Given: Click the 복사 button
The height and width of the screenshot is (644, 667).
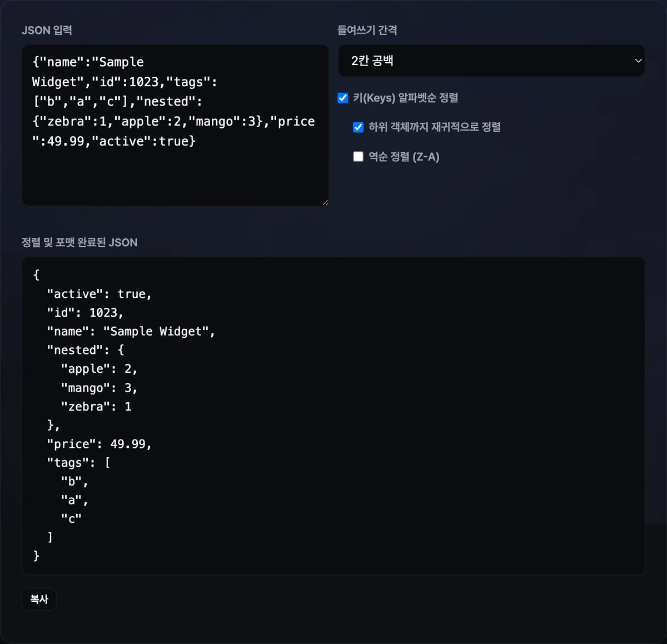Looking at the screenshot, I should coord(39,599).
